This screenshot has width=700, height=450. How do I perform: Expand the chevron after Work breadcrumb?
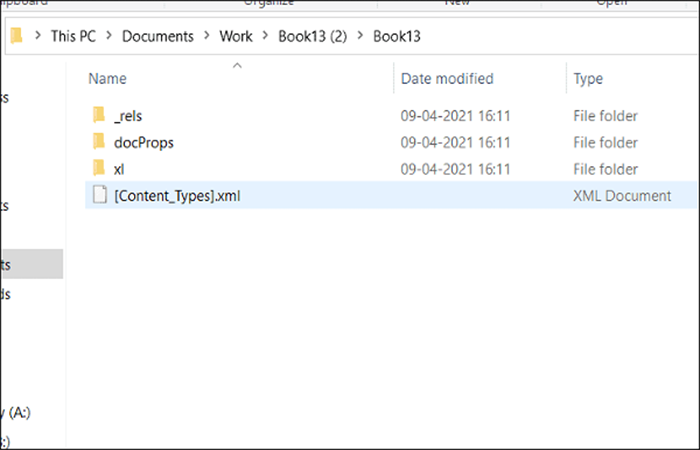(x=265, y=36)
